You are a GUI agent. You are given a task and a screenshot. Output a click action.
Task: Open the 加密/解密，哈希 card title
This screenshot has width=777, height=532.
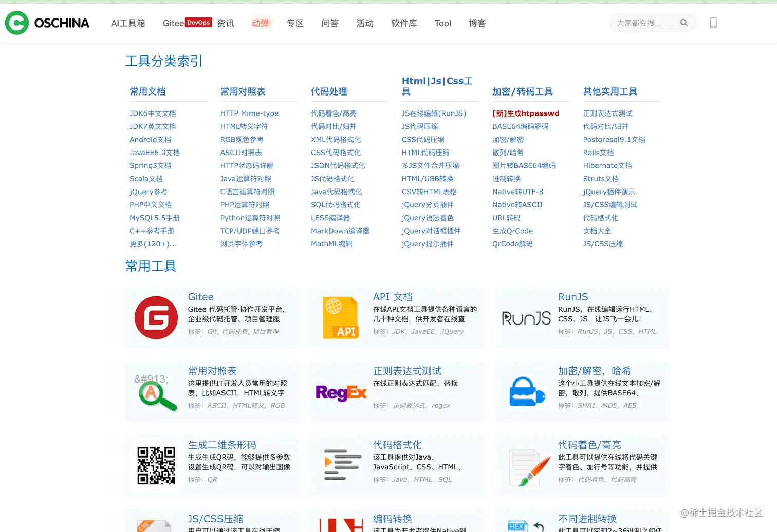pyautogui.click(x=594, y=371)
